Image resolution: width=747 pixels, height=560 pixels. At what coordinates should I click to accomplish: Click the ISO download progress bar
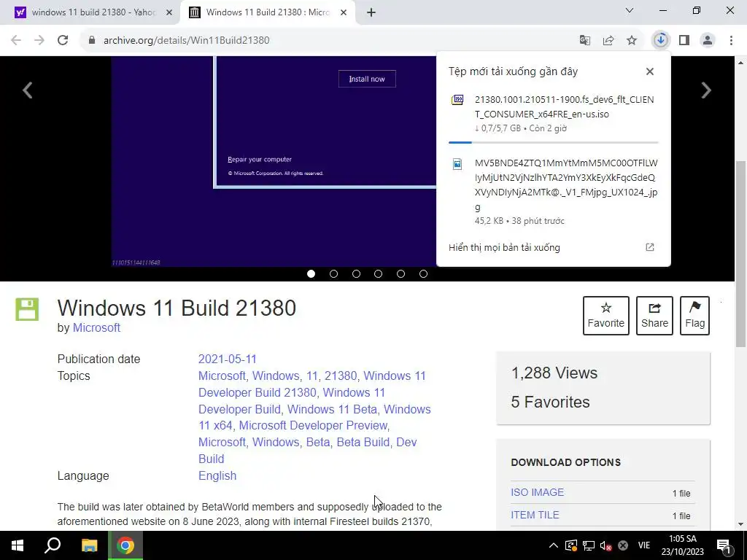click(x=553, y=142)
